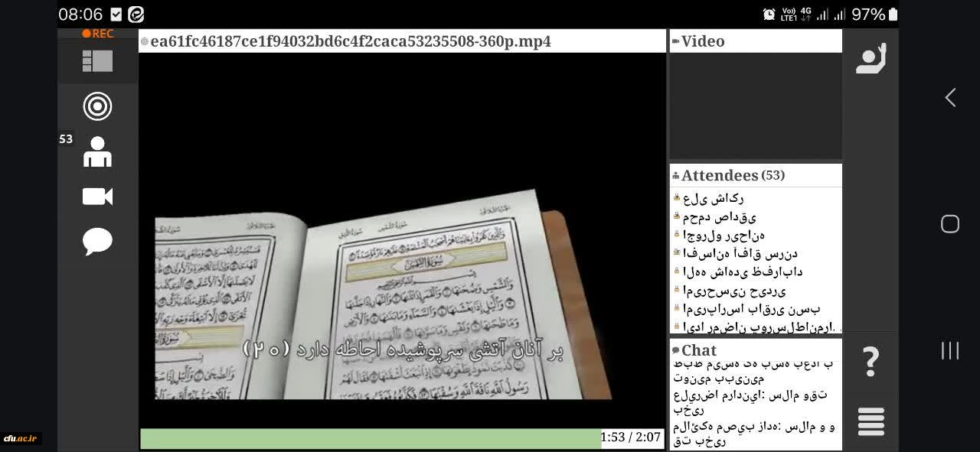Select the first attendee in the list
This screenshot has width=980, height=452.
coord(713,199)
